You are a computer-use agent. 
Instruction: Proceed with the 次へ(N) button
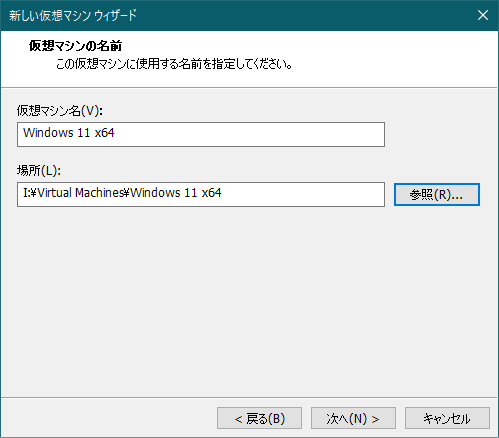tap(353, 418)
